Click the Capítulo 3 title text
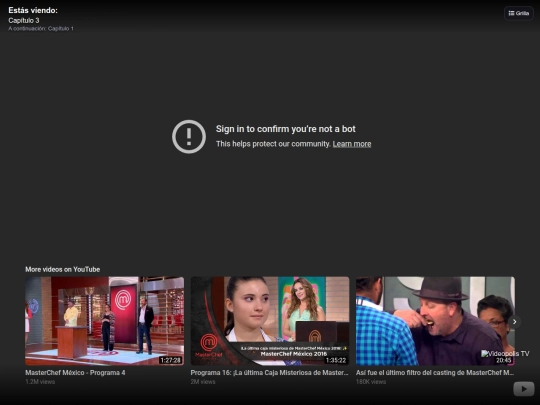This screenshot has width=540, height=405. pyautogui.click(x=24, y=20)
